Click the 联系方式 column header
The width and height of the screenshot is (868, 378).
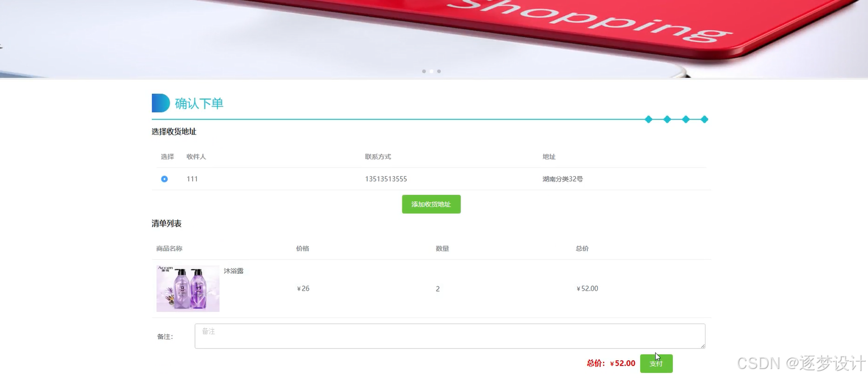(x=378, y=156)
